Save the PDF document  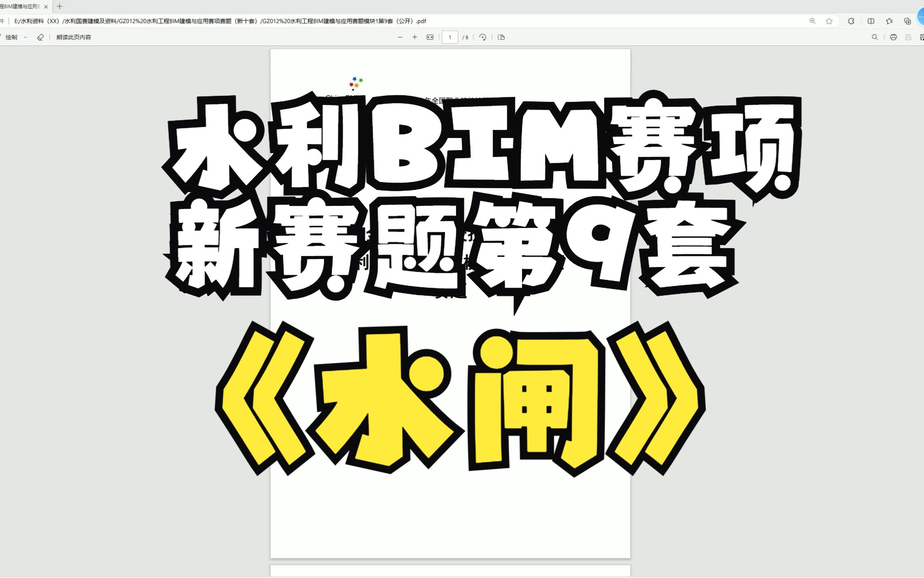tap(908, 37)
